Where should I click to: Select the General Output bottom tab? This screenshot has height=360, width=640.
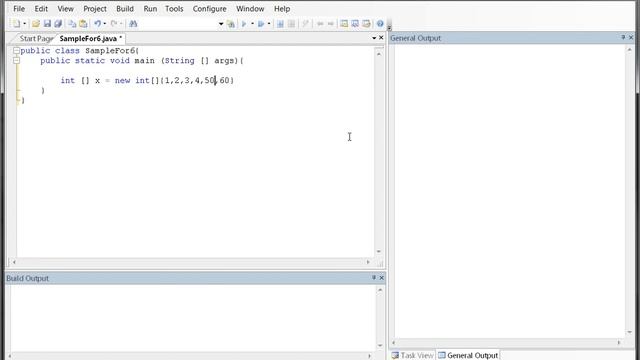point(469,355)
